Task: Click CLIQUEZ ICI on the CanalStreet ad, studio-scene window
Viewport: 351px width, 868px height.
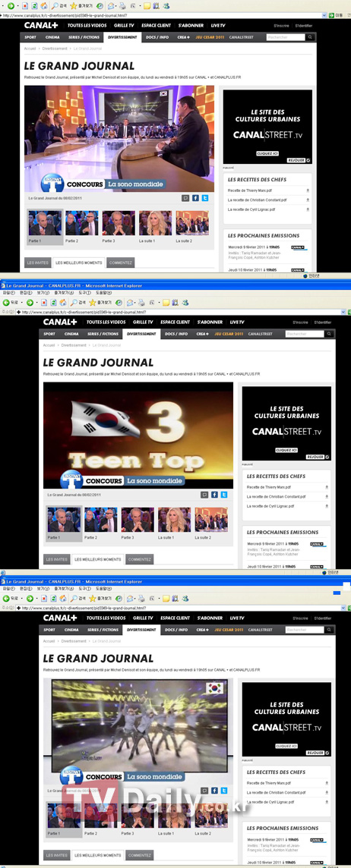Action: [x=267, y=152]
